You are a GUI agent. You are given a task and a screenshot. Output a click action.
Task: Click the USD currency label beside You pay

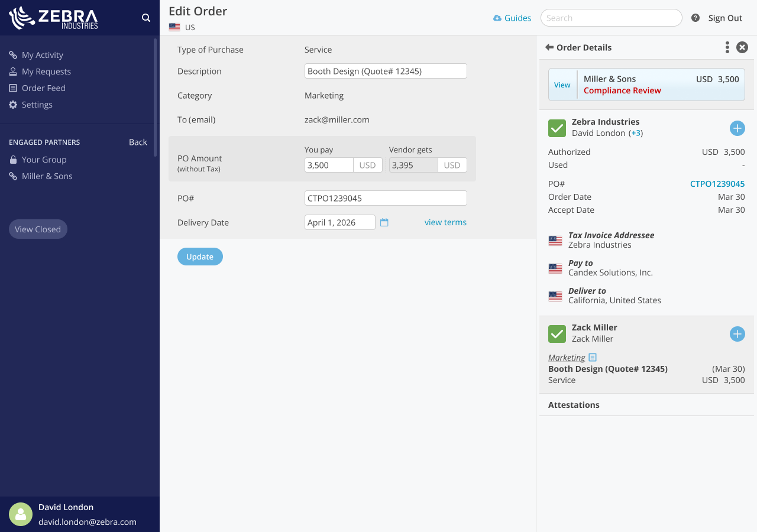point(368,165)
